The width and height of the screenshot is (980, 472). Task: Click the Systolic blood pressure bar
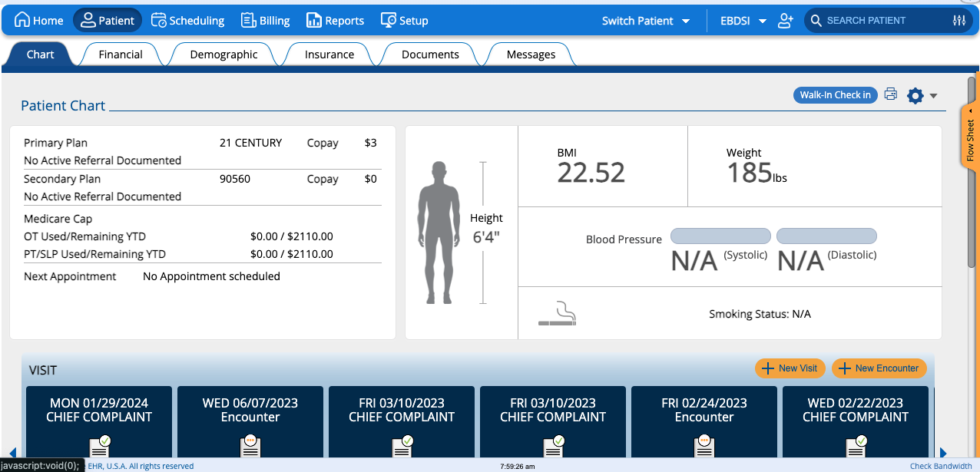point(720,236)
